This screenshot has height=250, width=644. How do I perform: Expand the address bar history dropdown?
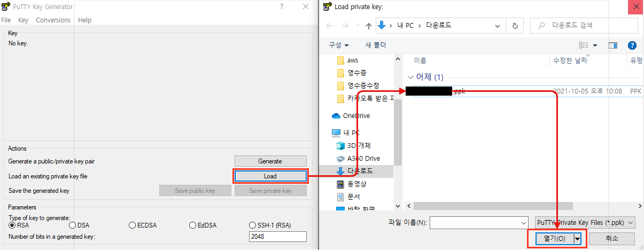(x=498, y=26)
